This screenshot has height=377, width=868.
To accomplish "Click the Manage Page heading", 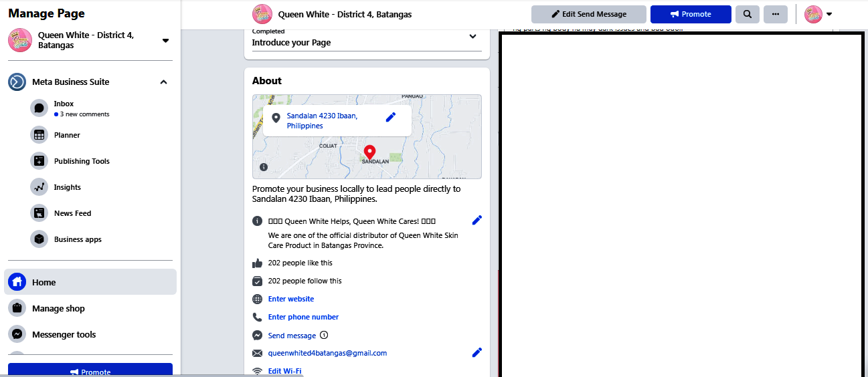I will click(x=46, y=13).
